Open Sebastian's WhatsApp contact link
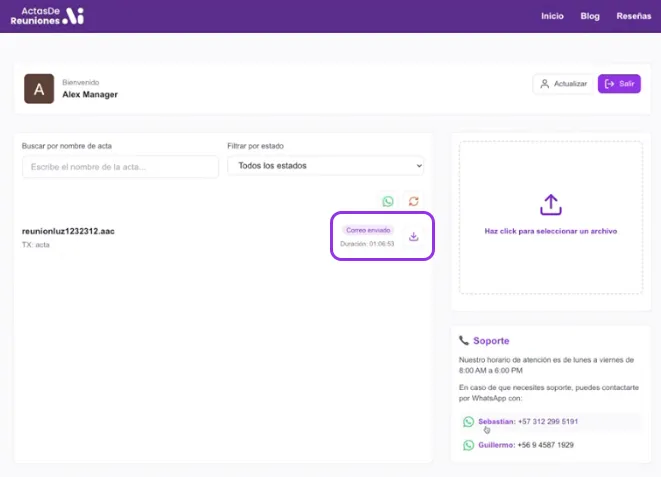 pyautogui.click(x=528, y=421)
